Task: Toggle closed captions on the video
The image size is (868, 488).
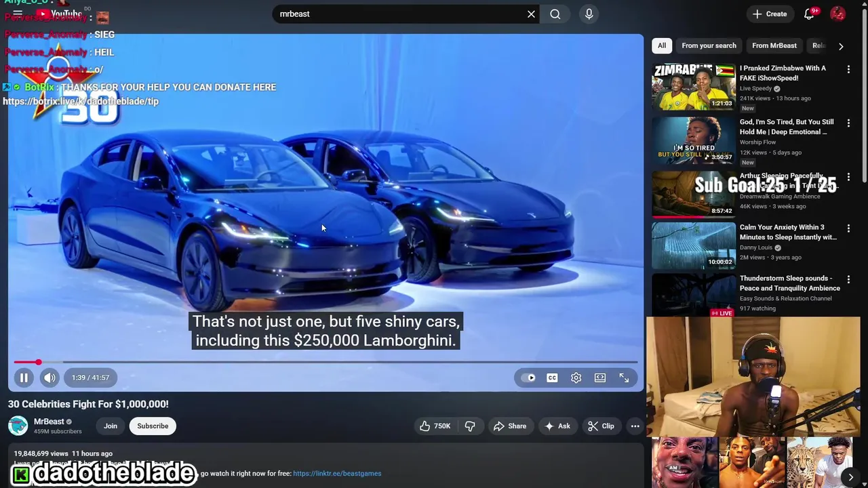Action: click(552, 378)
